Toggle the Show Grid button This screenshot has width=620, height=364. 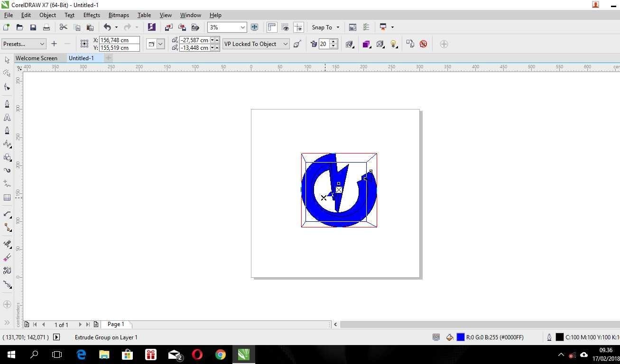pyautogui.click(x=285, y=27)
